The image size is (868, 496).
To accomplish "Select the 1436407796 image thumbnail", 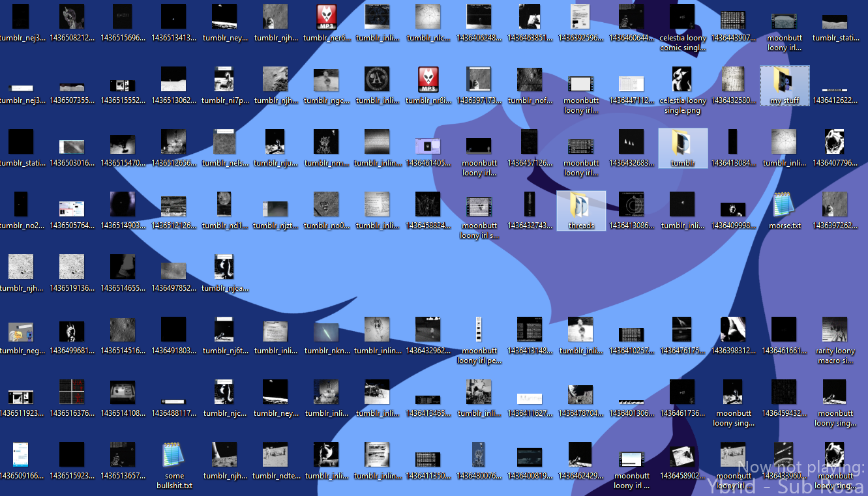I will coord(835,141).
